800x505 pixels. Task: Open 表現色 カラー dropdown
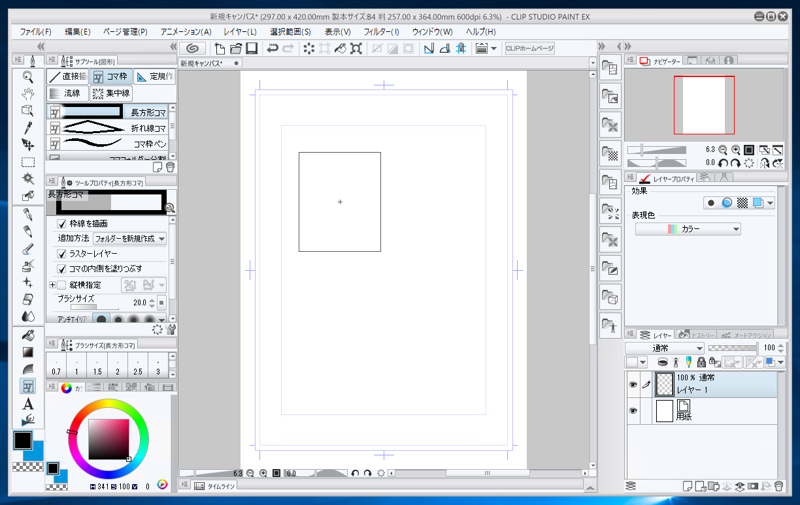(x=687, y=229)
